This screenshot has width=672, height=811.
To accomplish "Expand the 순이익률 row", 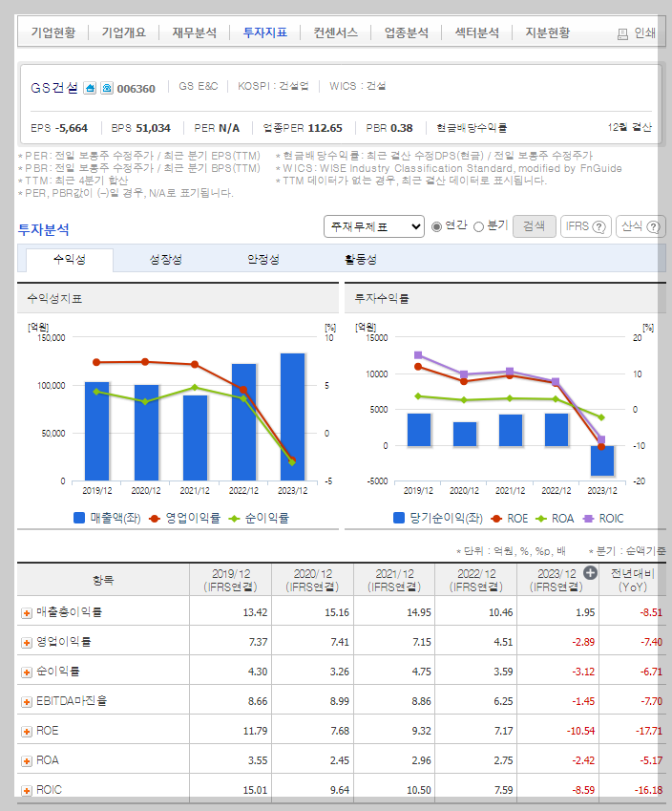I will click(x=27, y=672).
